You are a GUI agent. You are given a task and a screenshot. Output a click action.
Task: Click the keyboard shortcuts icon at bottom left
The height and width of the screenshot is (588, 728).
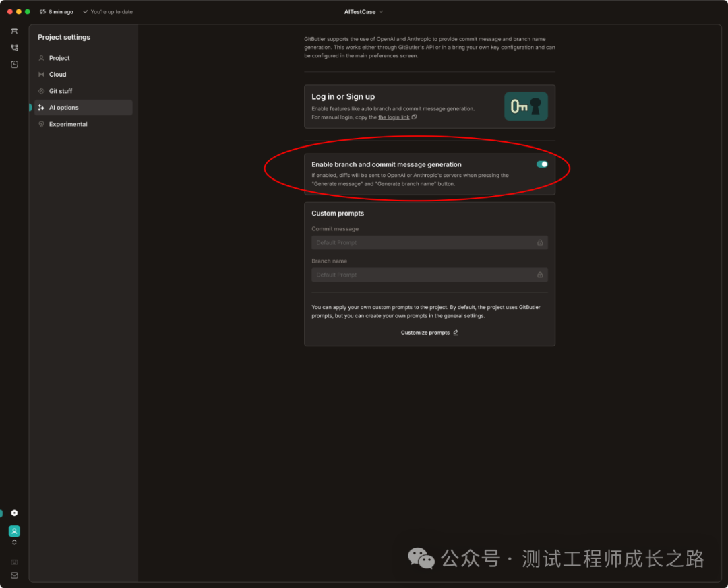[14, 562]
